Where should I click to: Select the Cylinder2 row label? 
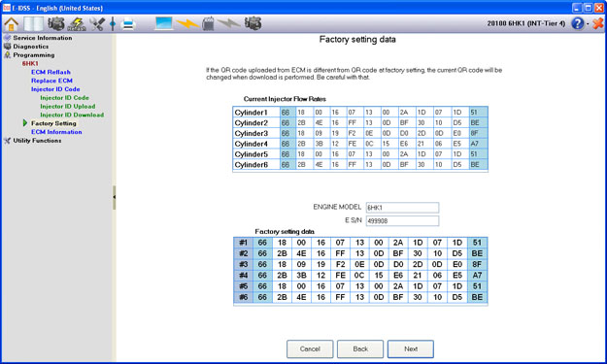[256, 122]
